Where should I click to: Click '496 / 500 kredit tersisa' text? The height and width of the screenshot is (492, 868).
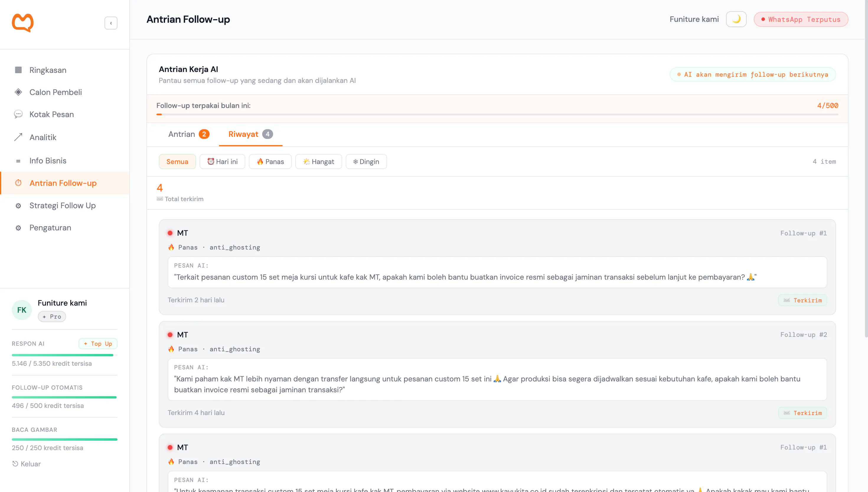pos(48,406)
